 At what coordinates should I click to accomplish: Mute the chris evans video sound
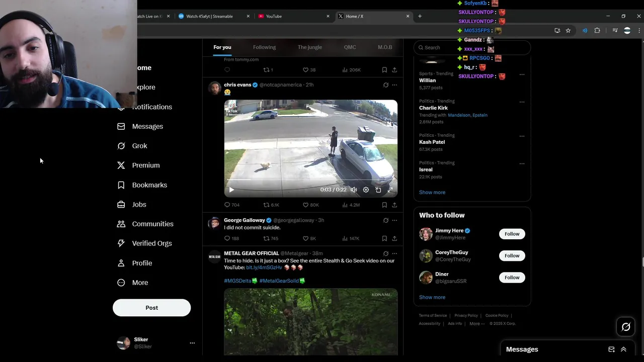click(354, 190)
